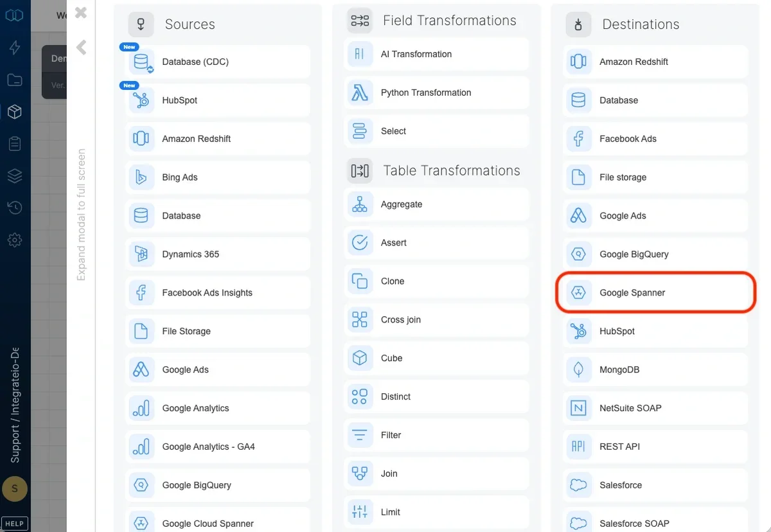771x532 pixels.
Task: Pick the Bing Ads source
Action: point(218,177)
